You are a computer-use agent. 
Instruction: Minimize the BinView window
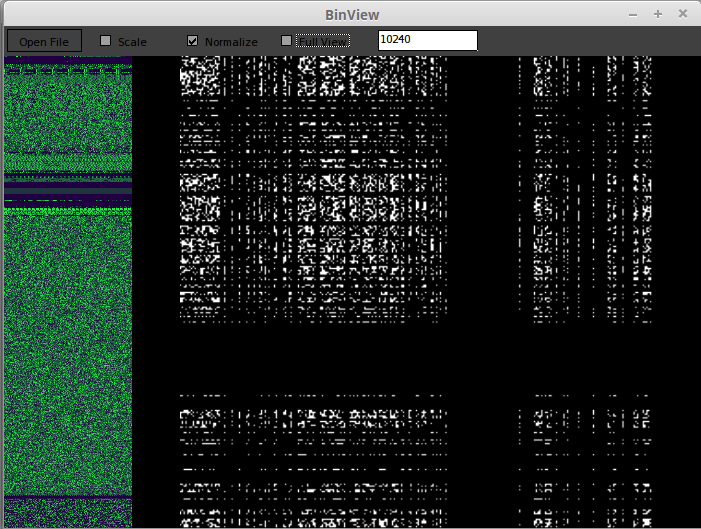[633, 14]
